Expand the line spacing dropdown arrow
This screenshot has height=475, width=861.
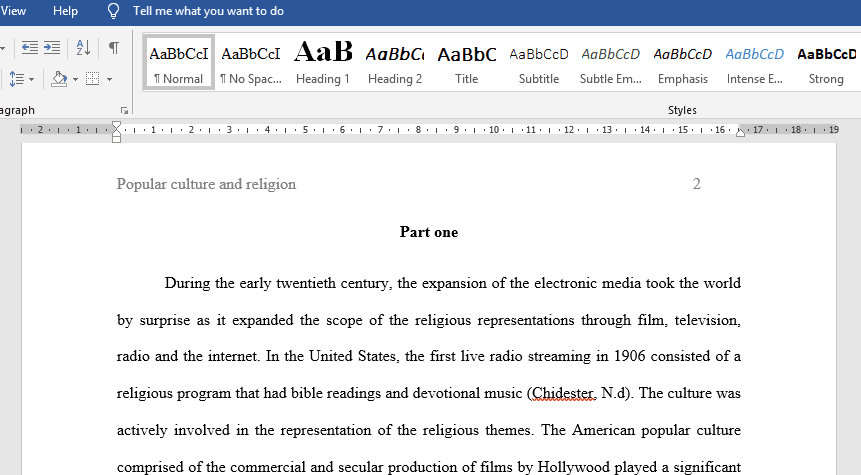point(31,80)
